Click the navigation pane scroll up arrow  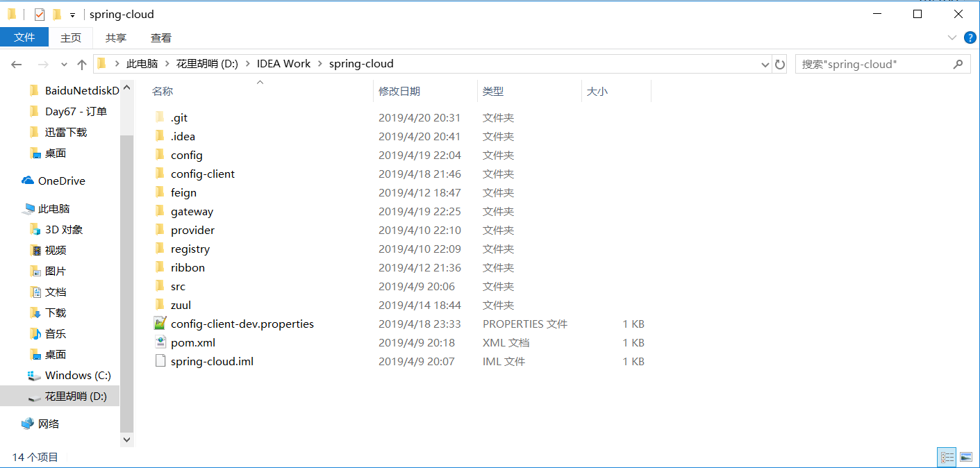[x=126, y=88]
